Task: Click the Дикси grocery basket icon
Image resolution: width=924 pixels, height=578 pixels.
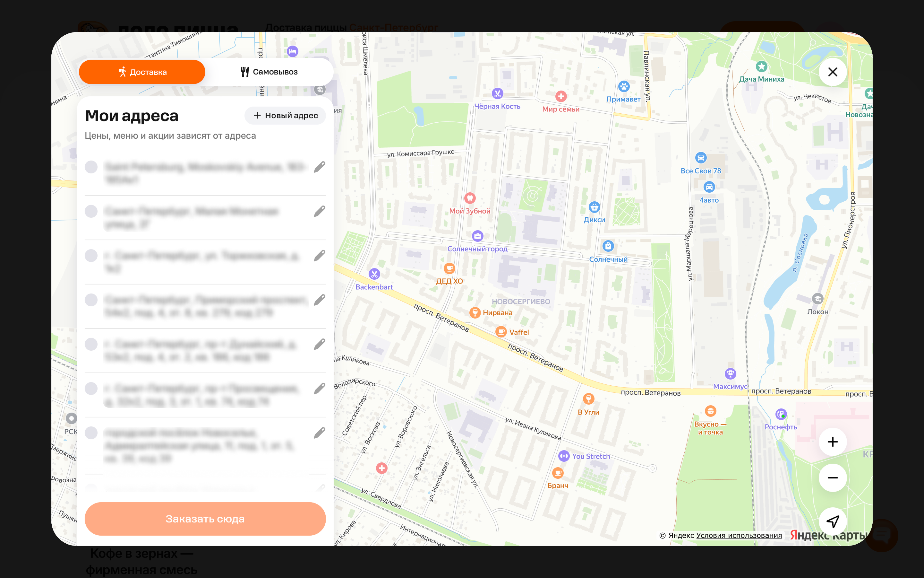Action: (594, 207)
